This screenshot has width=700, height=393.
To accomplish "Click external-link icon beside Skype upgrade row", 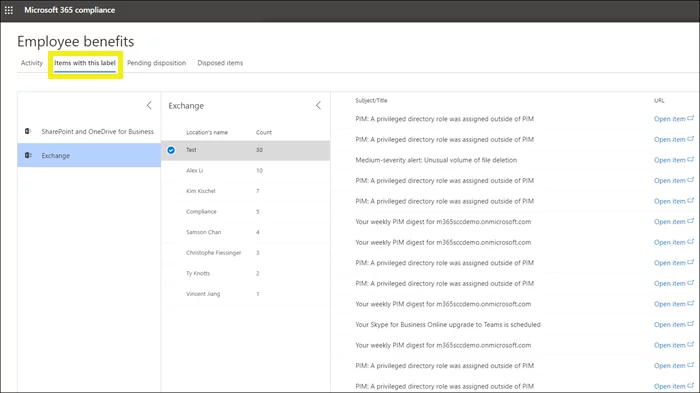I will 691,324.
